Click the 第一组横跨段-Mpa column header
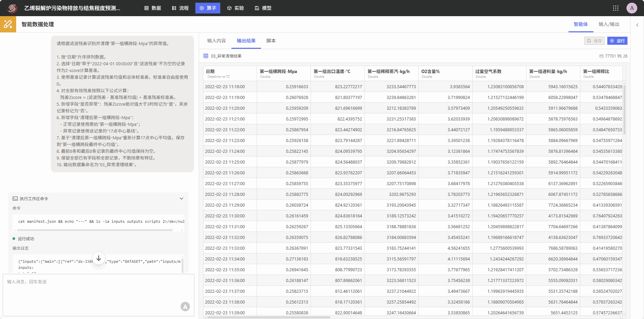The image size is (644, 319). coord(284,73)
